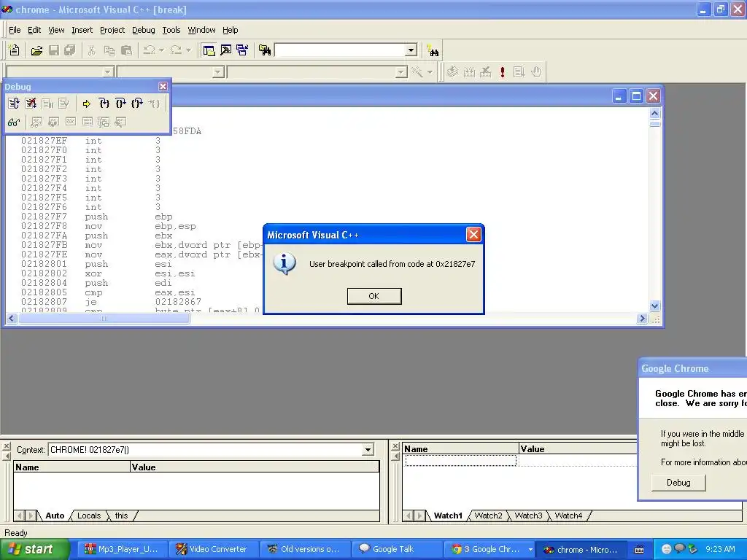The image size is (747, 560).
Task: Click the Copy icon in the toolbar
Action: point(109,50)
